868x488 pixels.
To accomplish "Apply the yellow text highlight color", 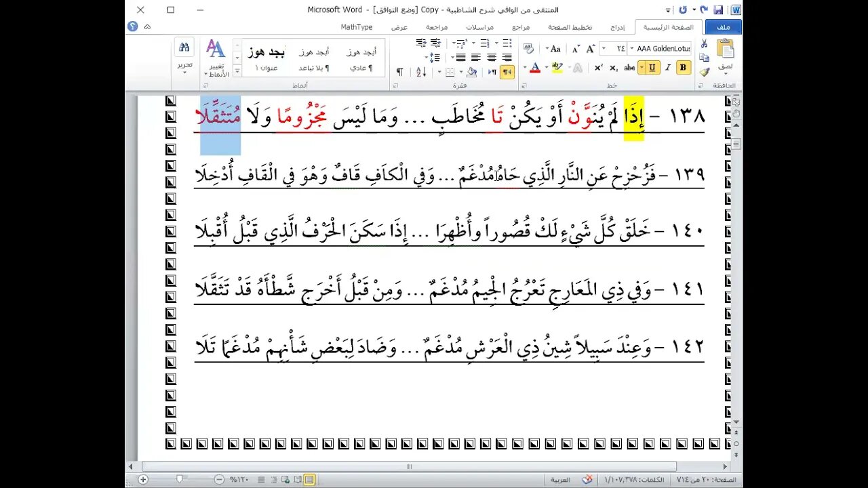I will pyautogui.click(x=557, y=67).
